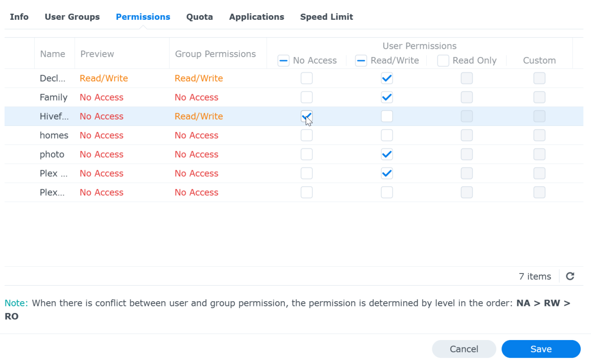Screen dimensions: 591x364
Task: Uncheck Read/Write for the Family folder
Action: pos(387,97)
